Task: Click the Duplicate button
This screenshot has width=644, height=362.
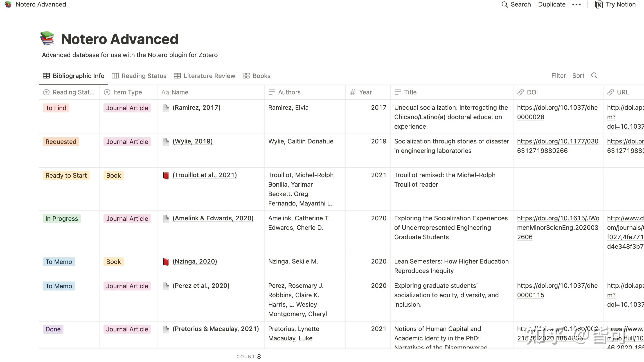Action: point(552,4)
